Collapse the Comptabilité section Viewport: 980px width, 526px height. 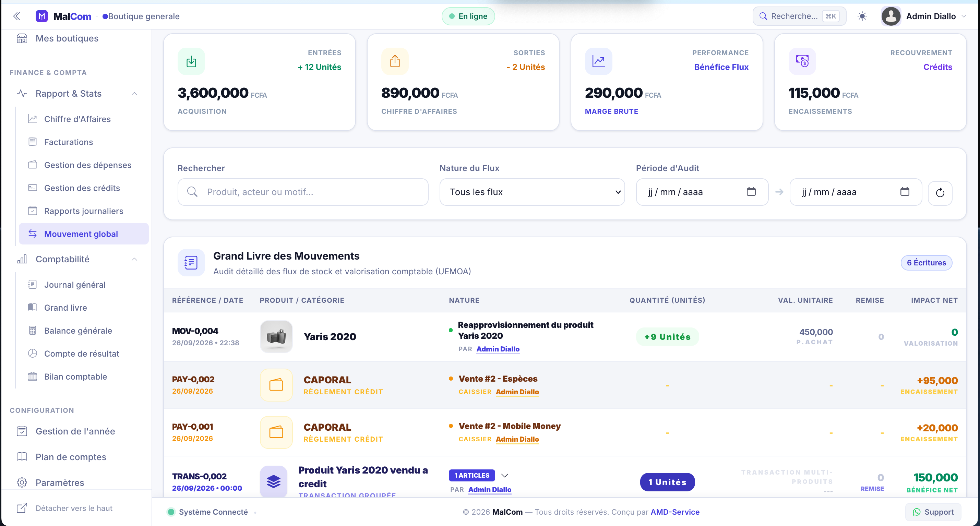(134, 259)
